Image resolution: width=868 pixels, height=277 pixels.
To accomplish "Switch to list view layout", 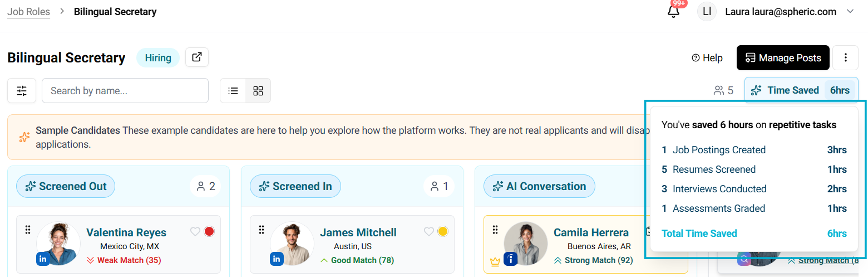I will (x=233, y=91).
